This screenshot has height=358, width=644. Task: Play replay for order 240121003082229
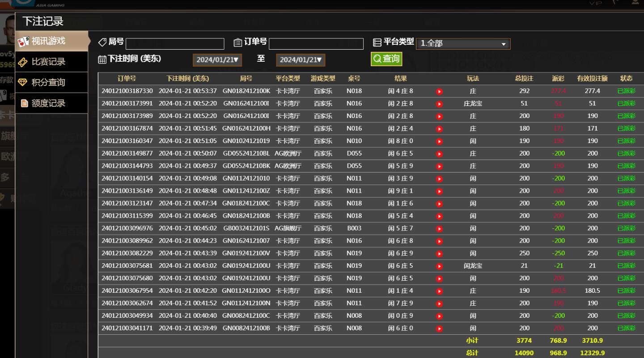(x=439, y=254)
